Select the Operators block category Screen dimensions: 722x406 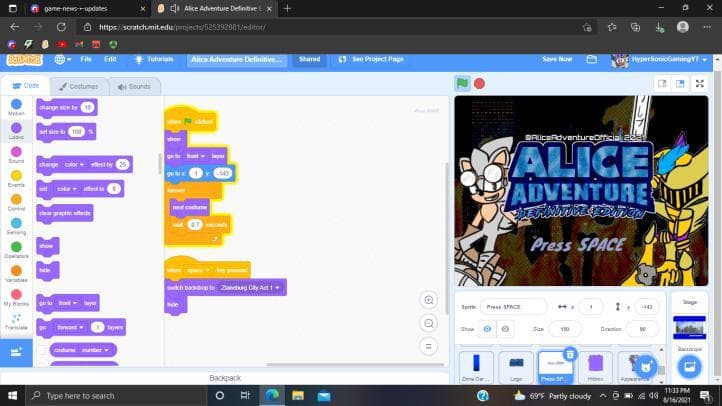[16, 250]
